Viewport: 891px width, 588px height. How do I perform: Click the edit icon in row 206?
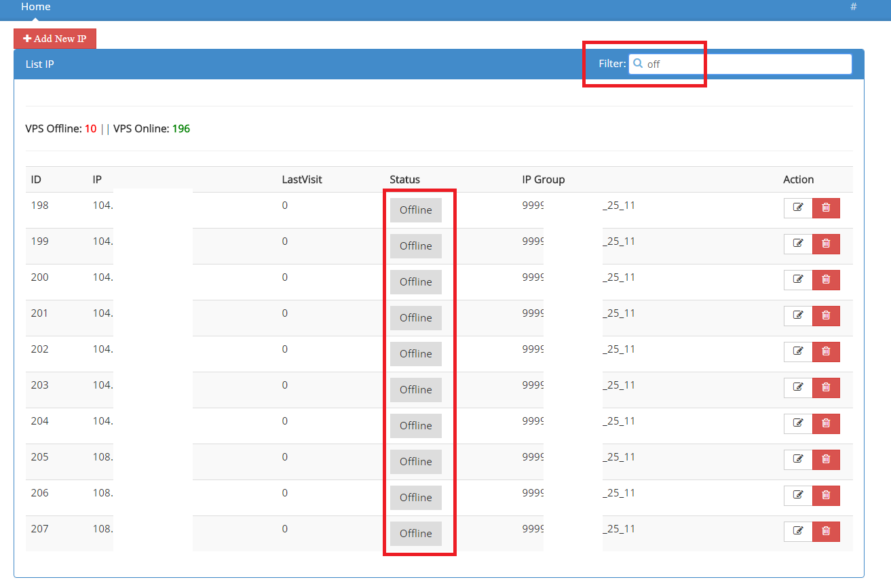point(798,496)
